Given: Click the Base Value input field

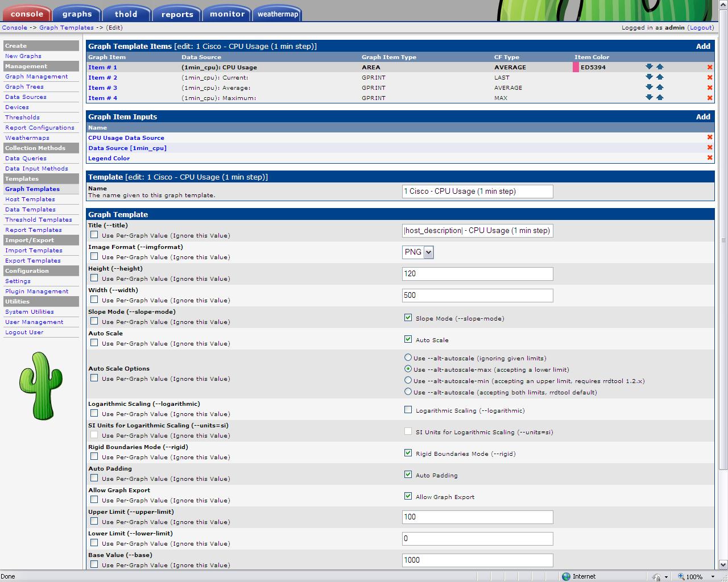Looking at the screenshot, I should (477, 560).
